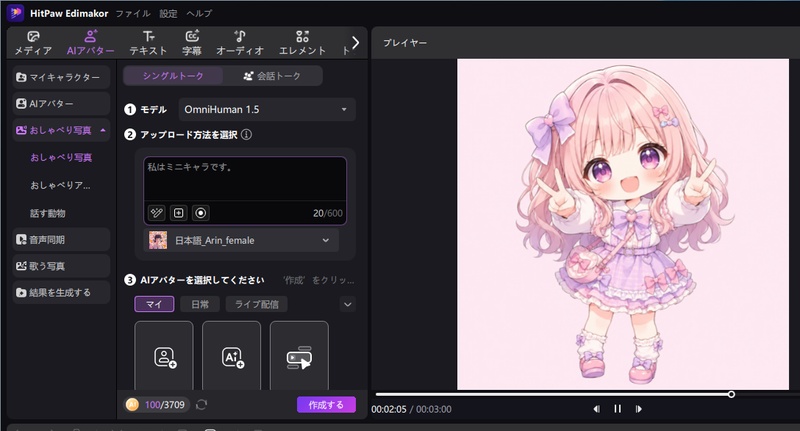This screenshot has width=800, height=431.
Task: Open the メディア tab
Action: (x=33, y=43)
